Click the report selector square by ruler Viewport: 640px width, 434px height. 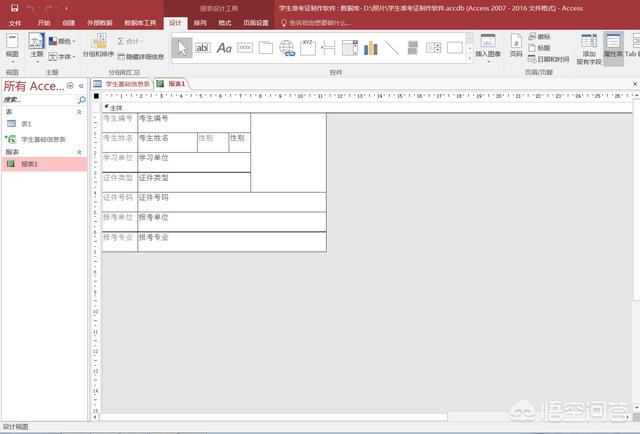tap(96, 96)
